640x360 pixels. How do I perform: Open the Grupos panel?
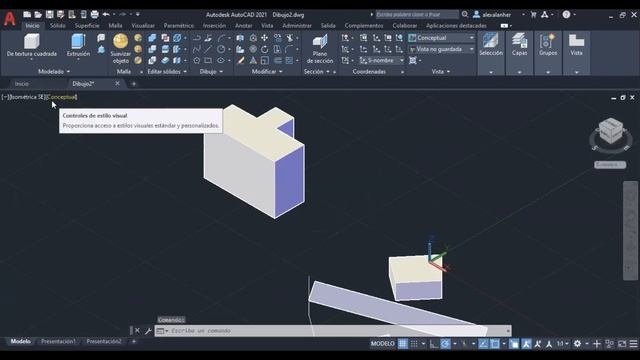548,53
